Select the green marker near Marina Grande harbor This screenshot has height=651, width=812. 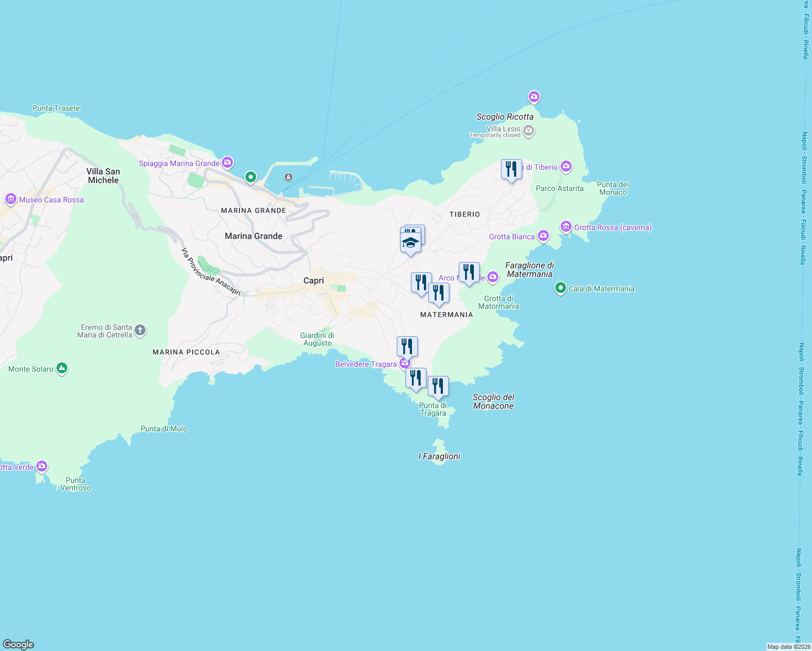point(250,177)
